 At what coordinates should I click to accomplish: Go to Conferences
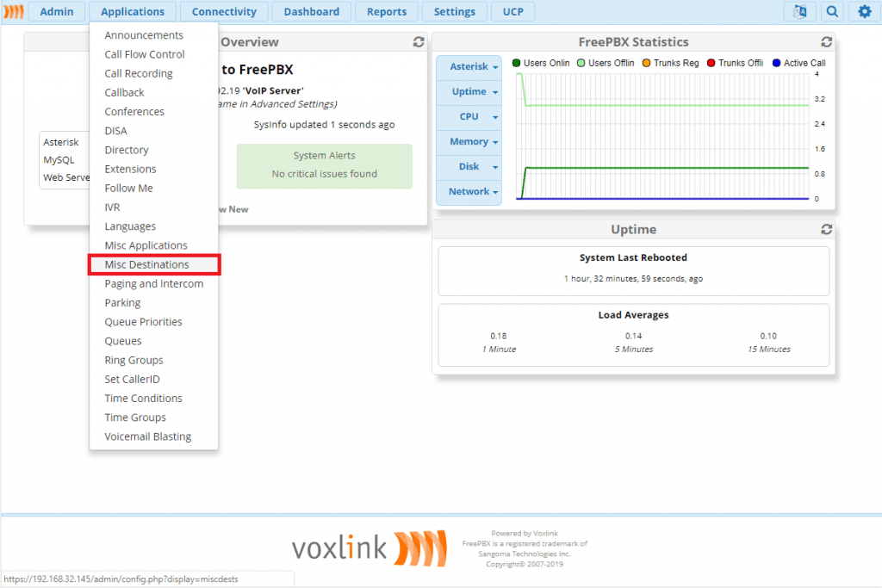pyautogui.click(x=153, y=111)
